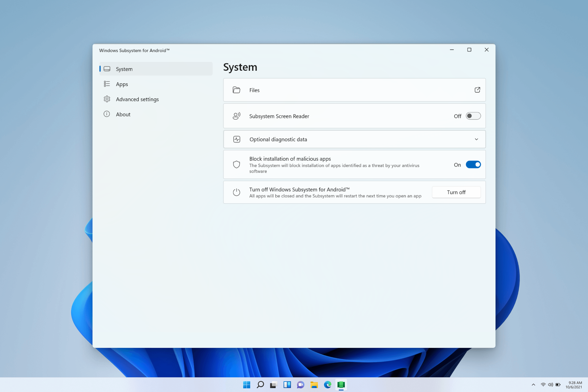Click the shield icon for malicious apps
Image resolution: width=588 pixels, height=392 pixels.
[236, 164]
